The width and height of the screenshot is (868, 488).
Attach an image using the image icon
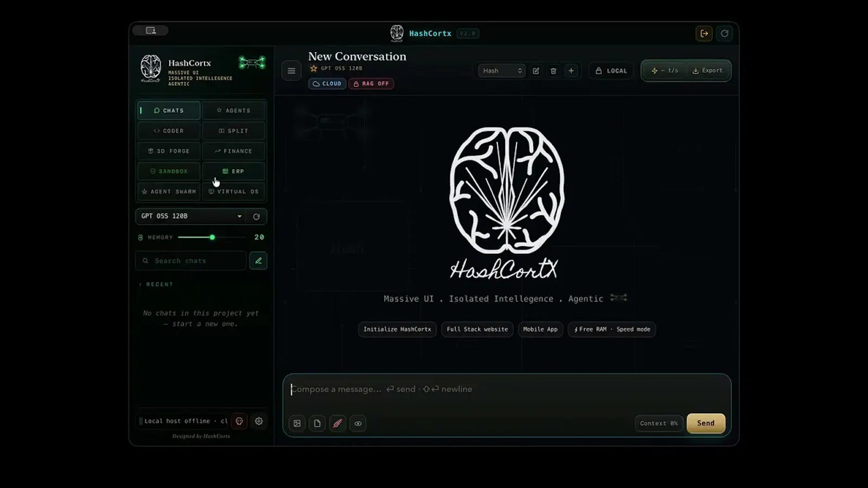point(297,423)
